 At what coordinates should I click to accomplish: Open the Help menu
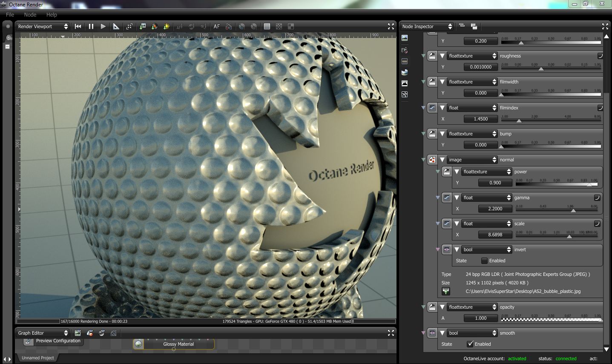(52, 14)
